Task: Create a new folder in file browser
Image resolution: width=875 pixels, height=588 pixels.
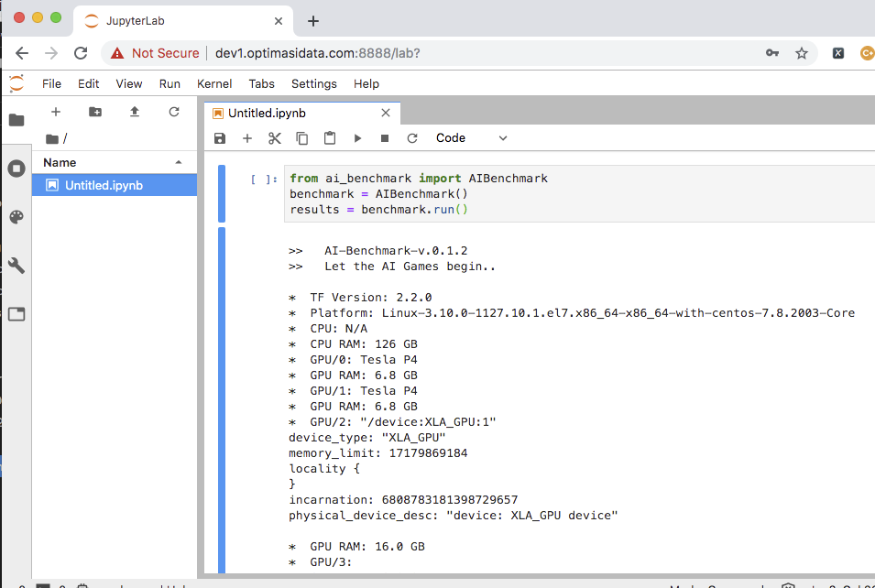Action: click(x=95, y=112)
